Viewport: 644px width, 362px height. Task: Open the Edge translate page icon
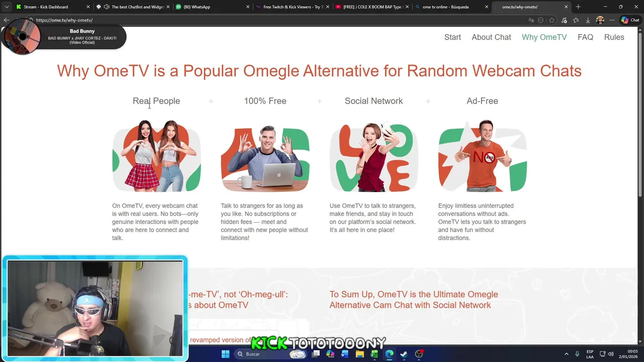pos(531,20)
